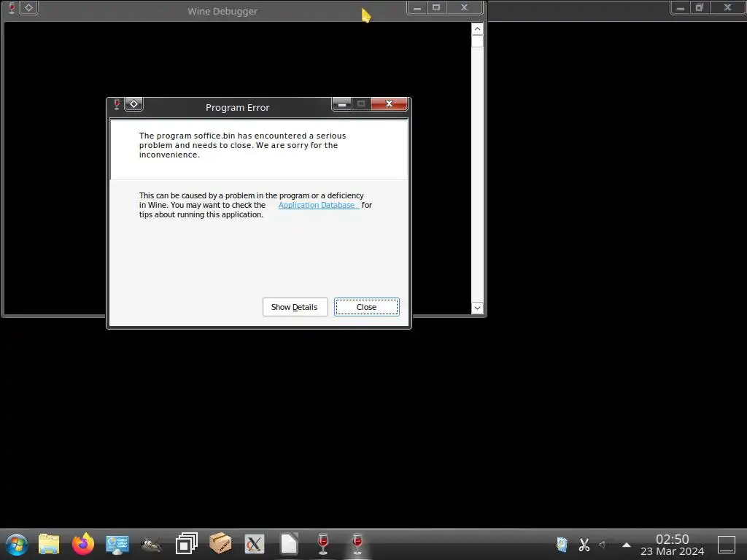747x560 pixels.
Task: Click the show desktop button
Action: tap(727, 545)
